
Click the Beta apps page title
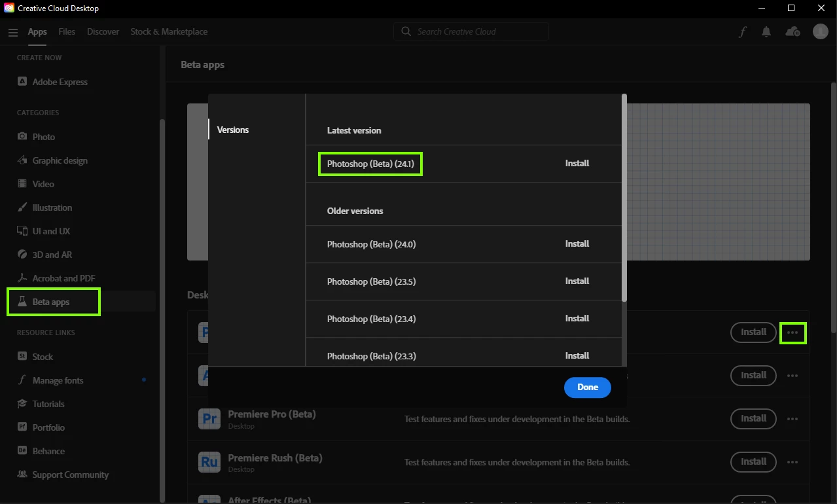coord(202,65)
